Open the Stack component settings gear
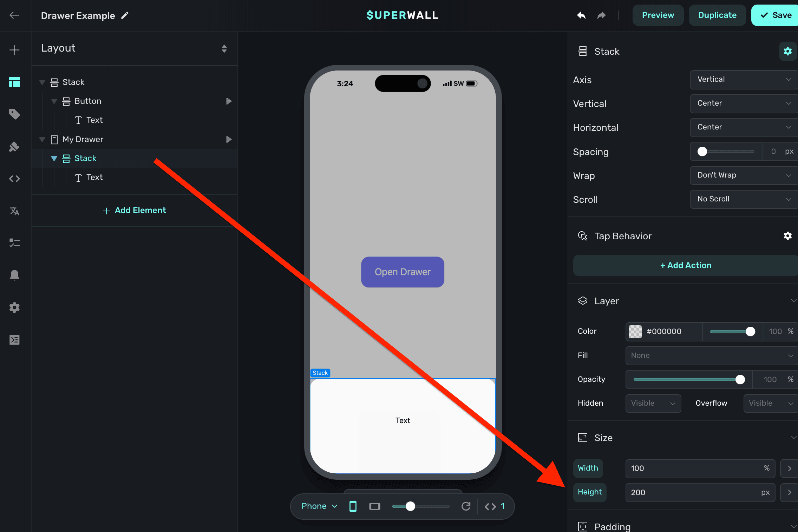 (x=787, y=51)
